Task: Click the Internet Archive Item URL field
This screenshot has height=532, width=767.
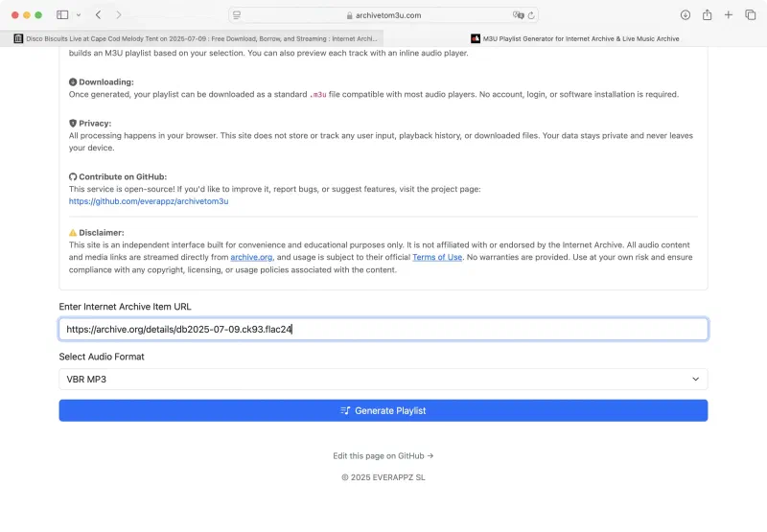Action: point(383,329)
